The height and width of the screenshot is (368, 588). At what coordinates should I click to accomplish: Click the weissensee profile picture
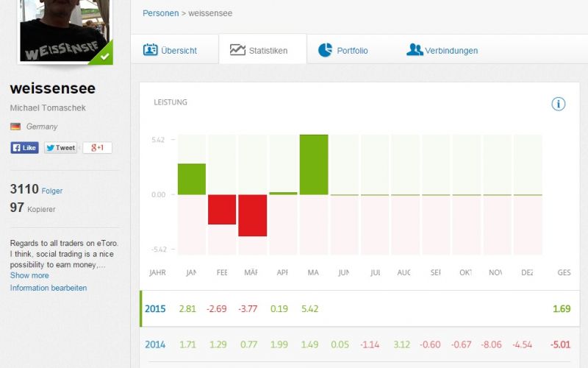(65, 29)
